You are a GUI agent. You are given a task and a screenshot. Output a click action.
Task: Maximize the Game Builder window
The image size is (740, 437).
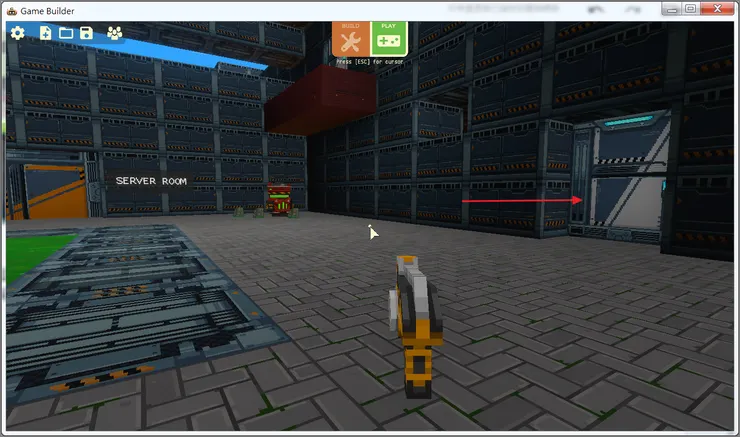(x=690, y=9)
